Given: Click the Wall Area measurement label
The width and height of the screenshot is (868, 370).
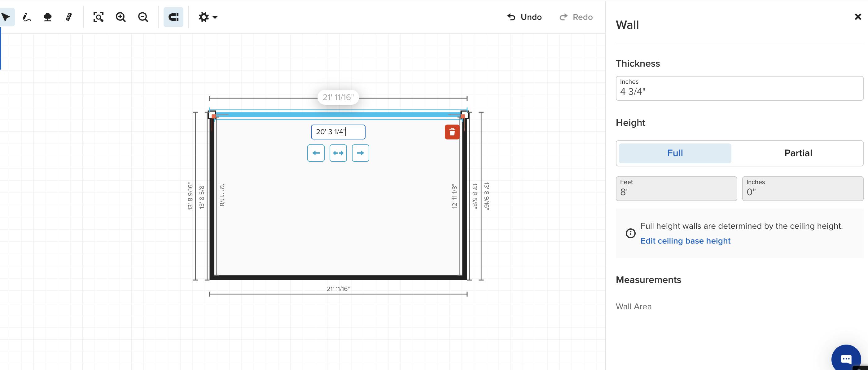Looking at the screenshot, I should point(633,306).
